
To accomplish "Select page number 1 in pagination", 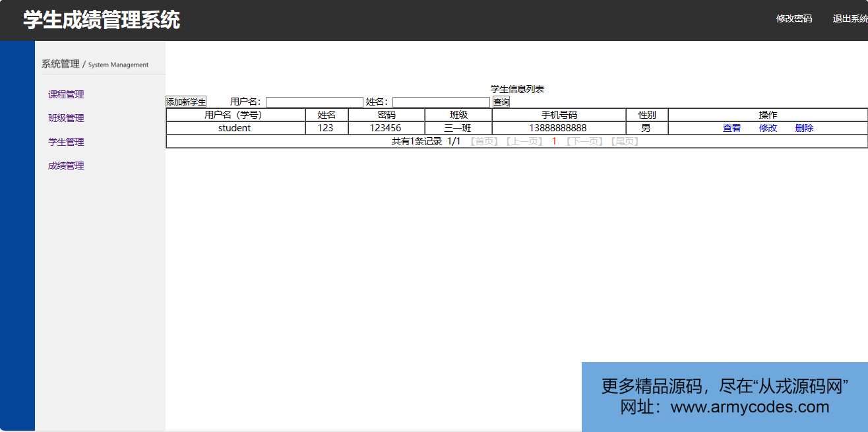I will click(554, 141).
